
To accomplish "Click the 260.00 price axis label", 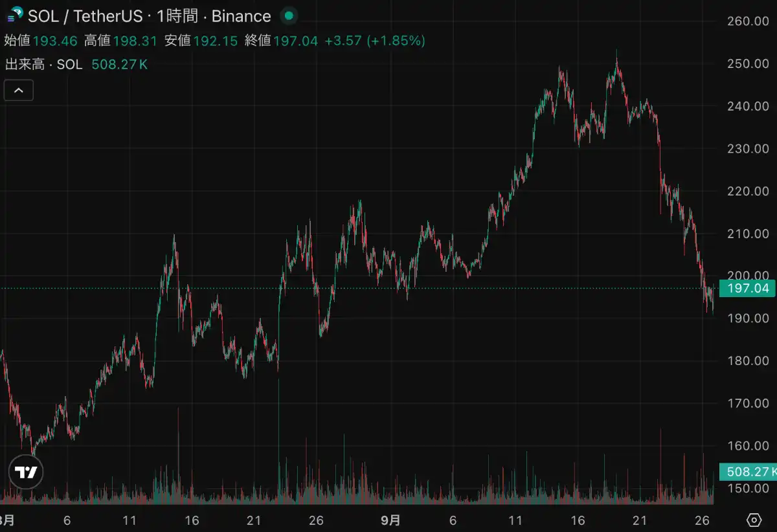I will pyautogui.click(x=748, y=21).
